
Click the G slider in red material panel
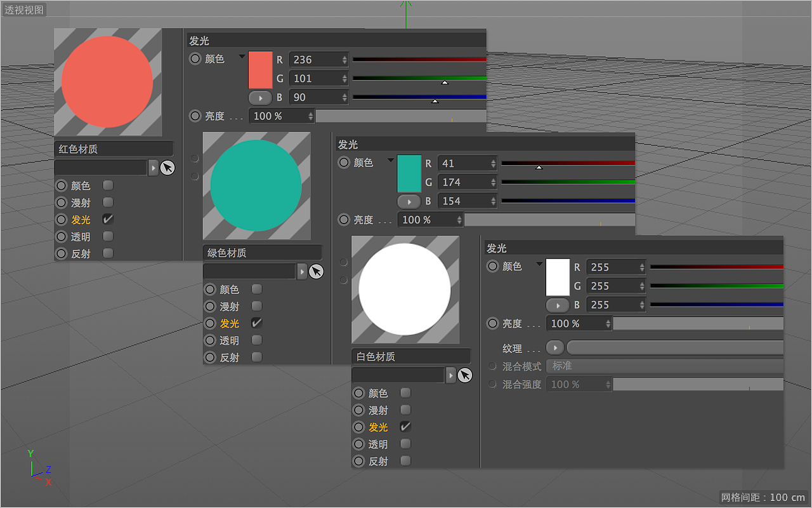(419, 79)
